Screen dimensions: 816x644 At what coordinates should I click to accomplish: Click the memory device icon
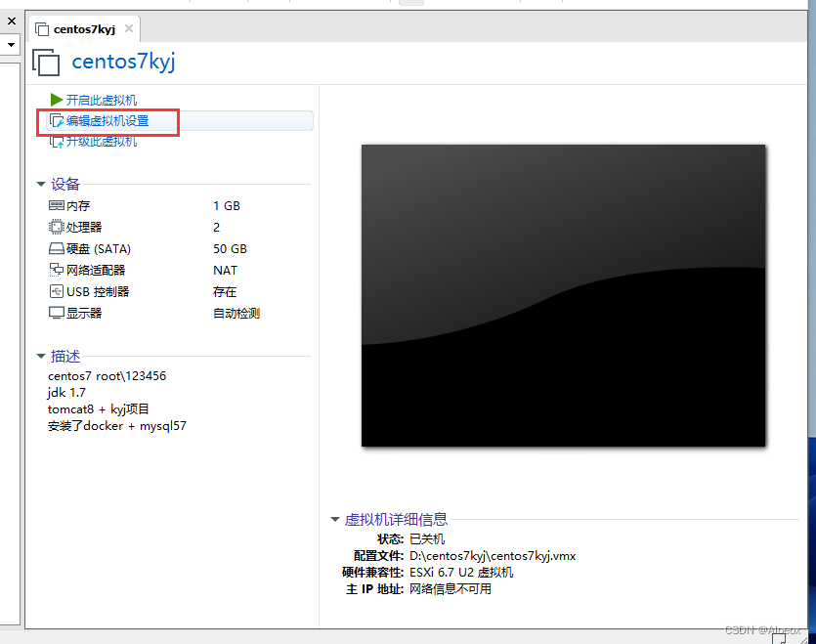(x=57, y=205)
